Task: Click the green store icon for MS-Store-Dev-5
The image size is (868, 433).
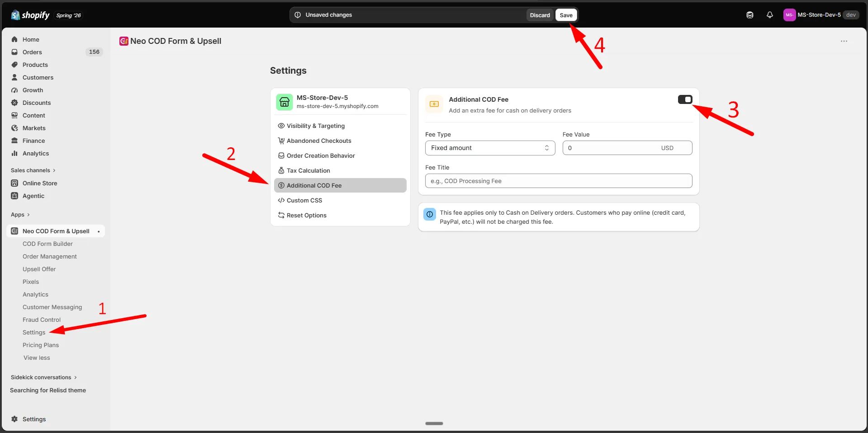Action: click(285, 102)
